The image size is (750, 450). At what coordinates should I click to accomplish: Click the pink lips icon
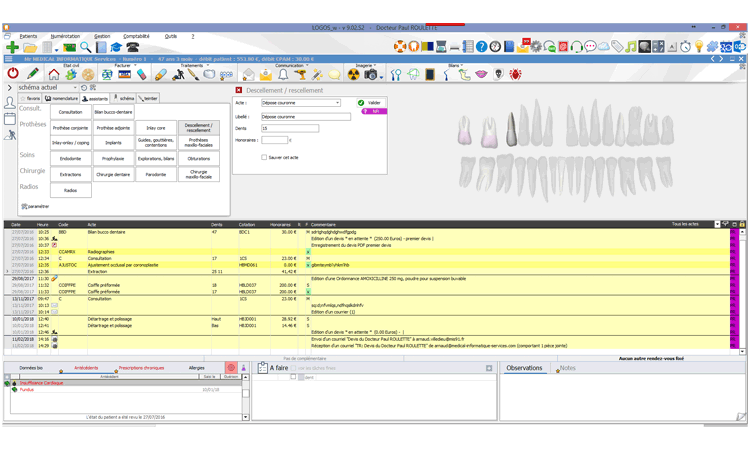[x=481, y=74]
